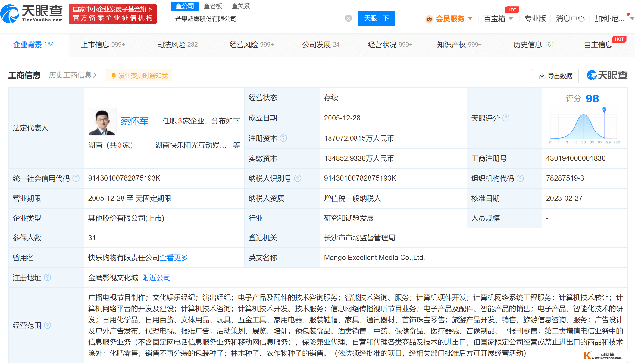Viewport: 635px width, 364px height.
Task: Click the download icon in 导出数据
Action: tap(542, 76)
